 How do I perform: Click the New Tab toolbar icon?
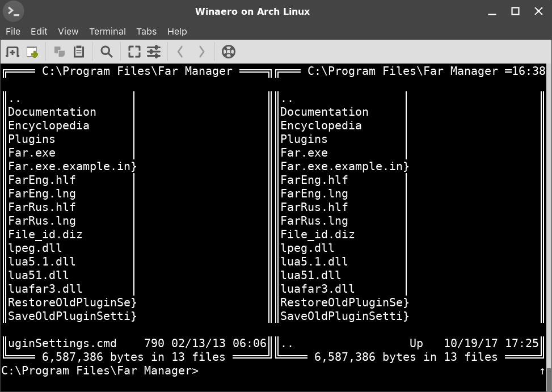click(x=12, y=52)
